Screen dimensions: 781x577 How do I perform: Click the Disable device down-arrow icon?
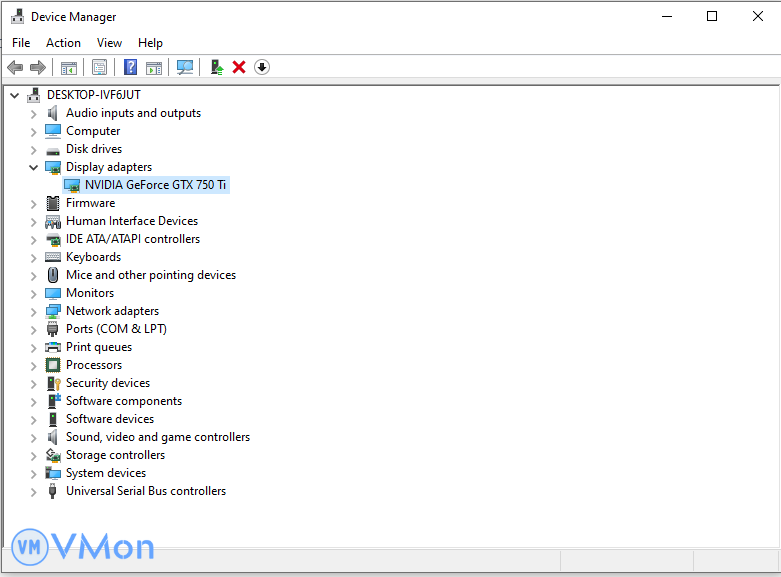[262, 67]
